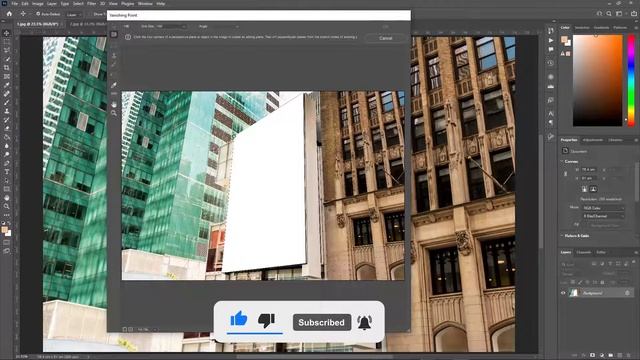
Task: Open the Layers panel options menu
Action: (x=636, y=252)
